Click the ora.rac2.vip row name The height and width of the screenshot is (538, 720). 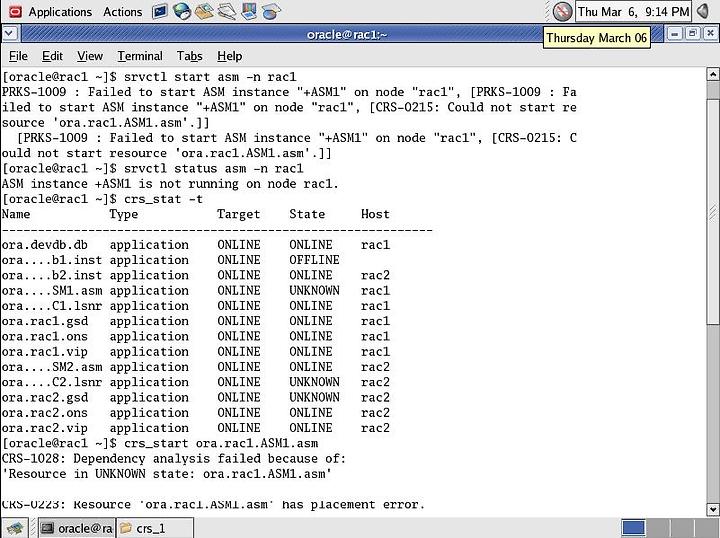[45, 428]
